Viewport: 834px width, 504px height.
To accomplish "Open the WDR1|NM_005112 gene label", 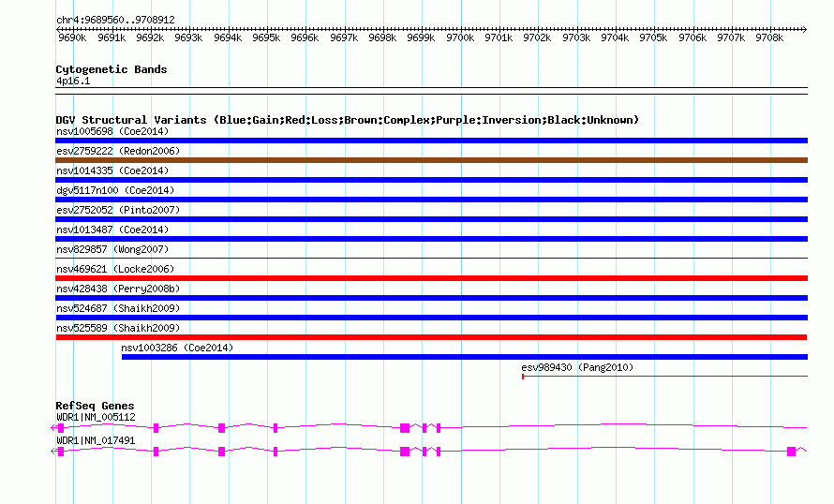I will 96,417.
